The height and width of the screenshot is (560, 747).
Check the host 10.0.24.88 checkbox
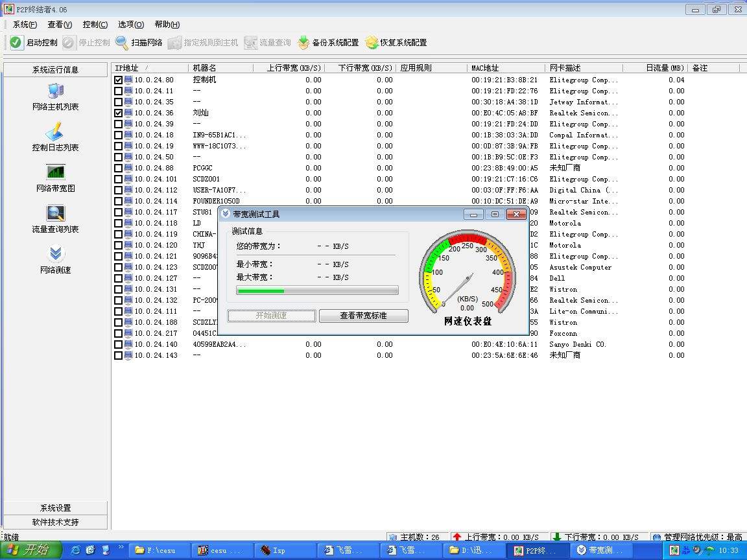point(118,168)
